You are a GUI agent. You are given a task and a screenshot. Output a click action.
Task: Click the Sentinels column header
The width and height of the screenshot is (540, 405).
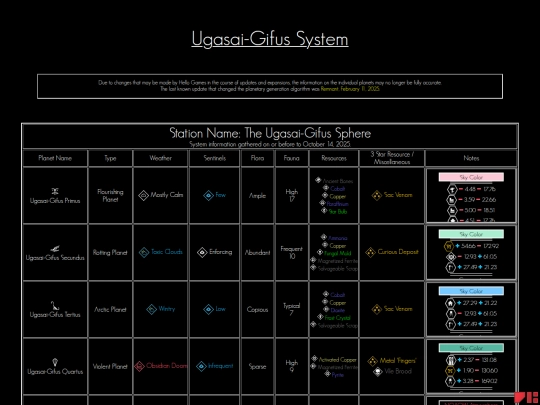tap(215, 158)
